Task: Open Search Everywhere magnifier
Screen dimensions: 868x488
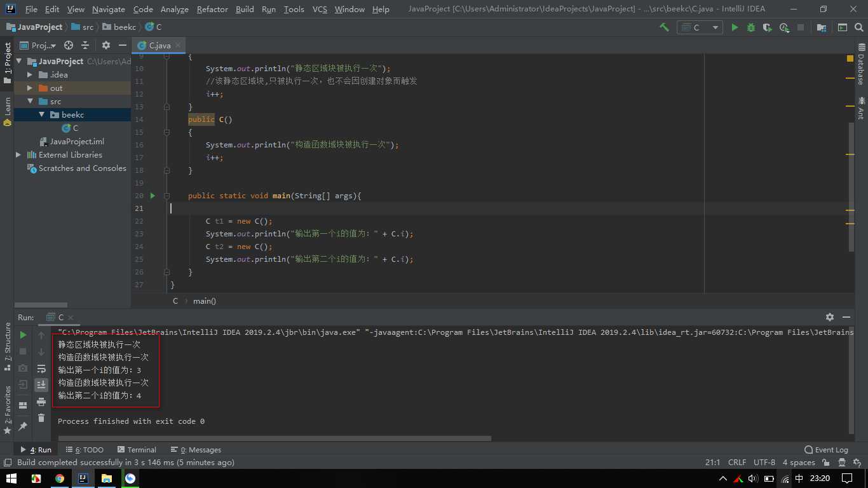Action: pyautogui.click(x=859, y=27)
